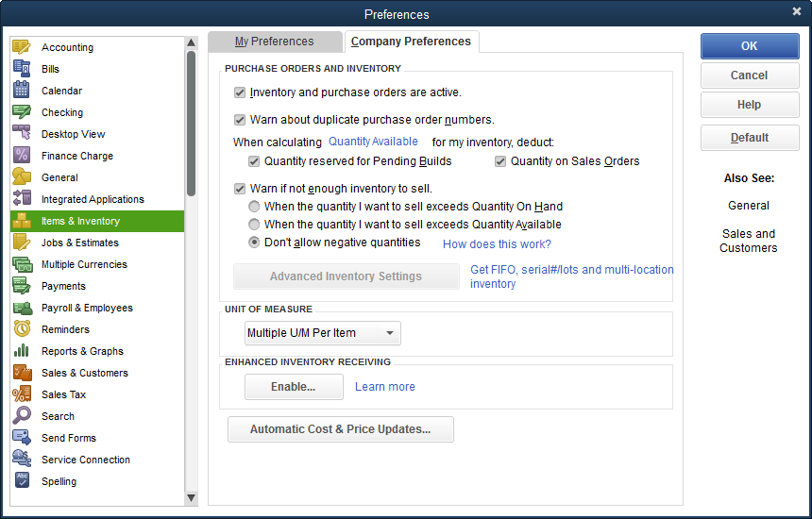
Task: Open Jobs & Estimates preferences category
Action: pos(97,243)
